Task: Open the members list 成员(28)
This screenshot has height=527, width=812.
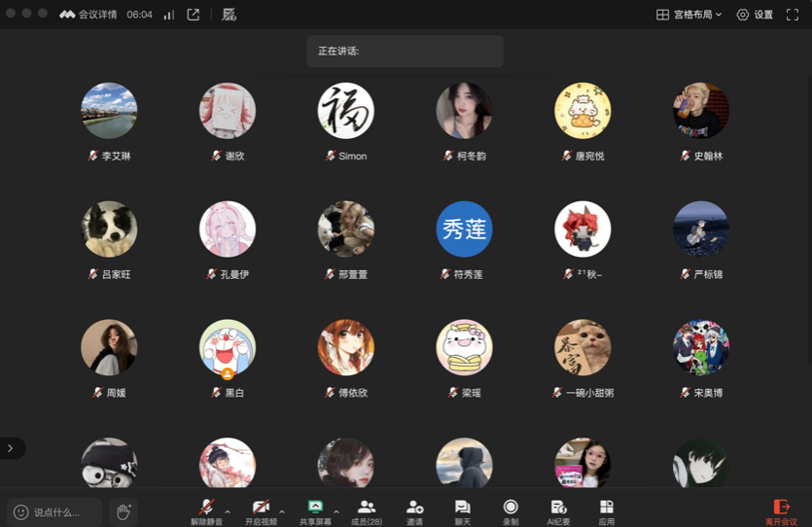Action: pos(367,509)
